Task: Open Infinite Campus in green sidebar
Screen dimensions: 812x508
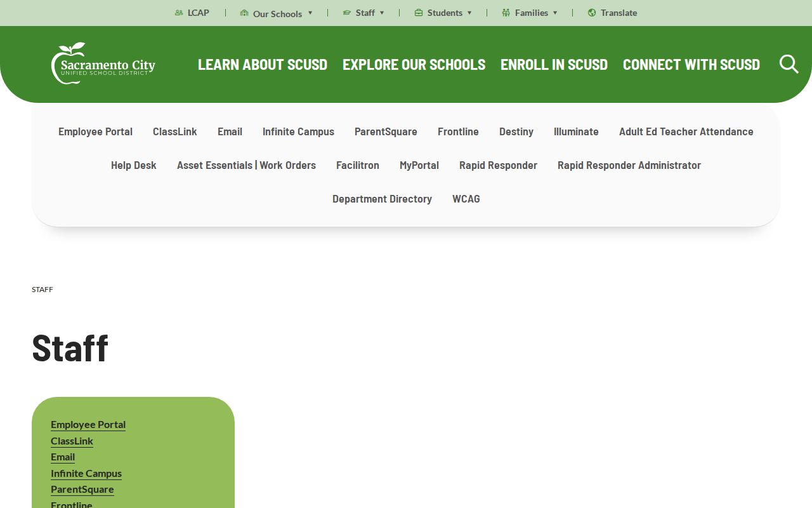Action: (x=86, y=473)
